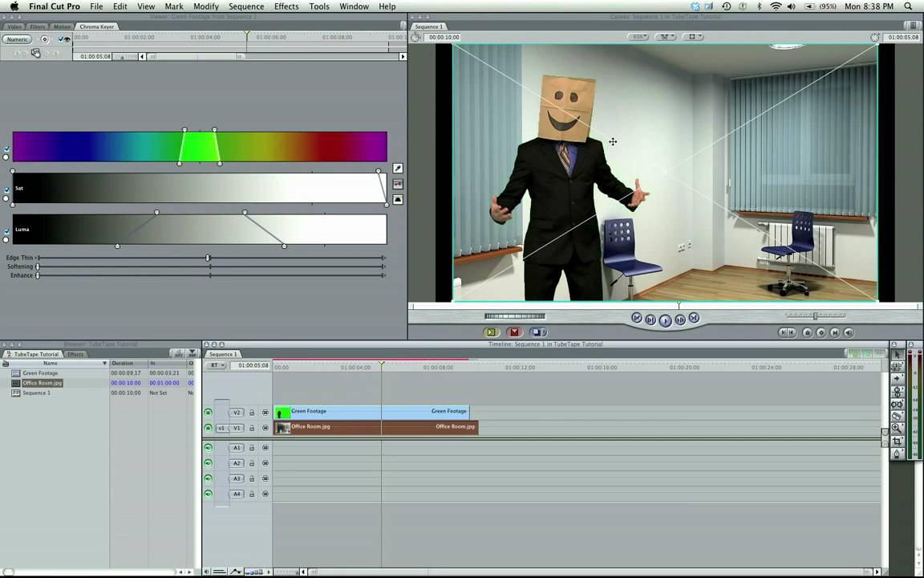
Task: Play the sequence in the Canvas
Action: [x=665, y=320]
